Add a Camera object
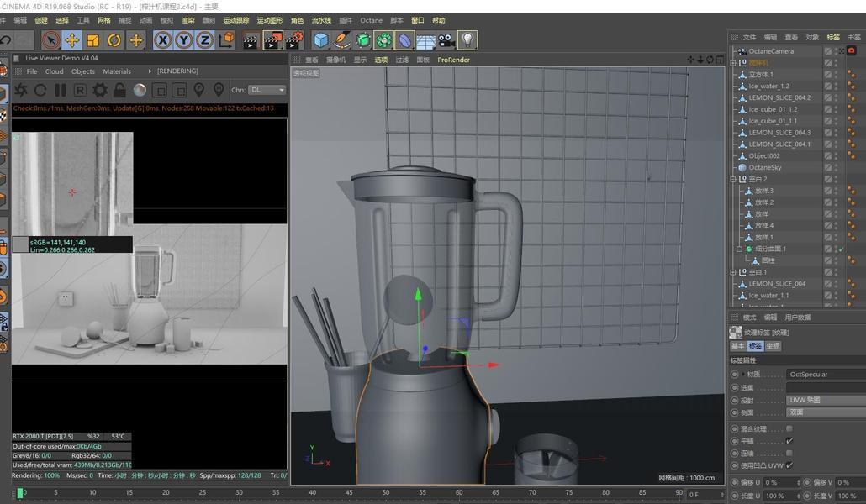This screenshot has width=866, height=504. tap(446, 40)
